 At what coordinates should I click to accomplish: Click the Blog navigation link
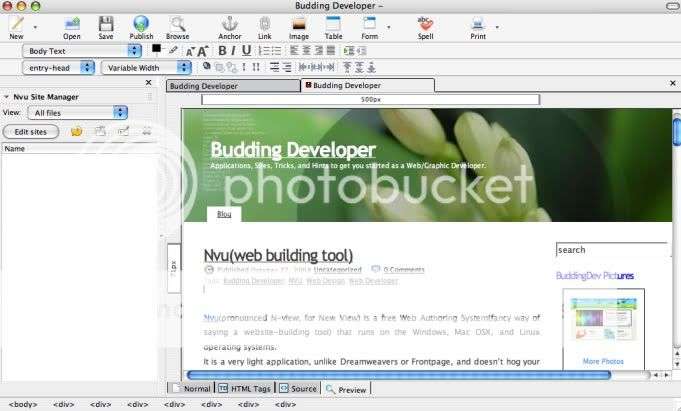click(x=224, y=214)
